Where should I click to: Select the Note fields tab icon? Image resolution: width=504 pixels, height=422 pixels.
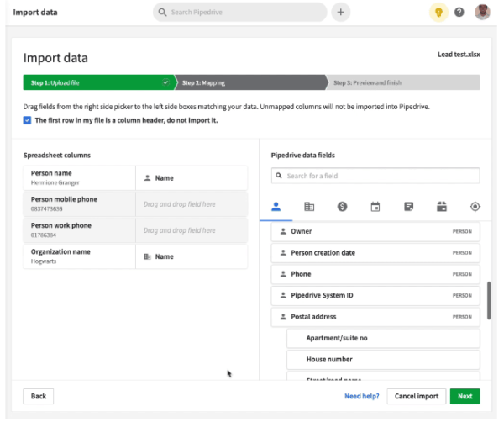click(x=408, y=207)
